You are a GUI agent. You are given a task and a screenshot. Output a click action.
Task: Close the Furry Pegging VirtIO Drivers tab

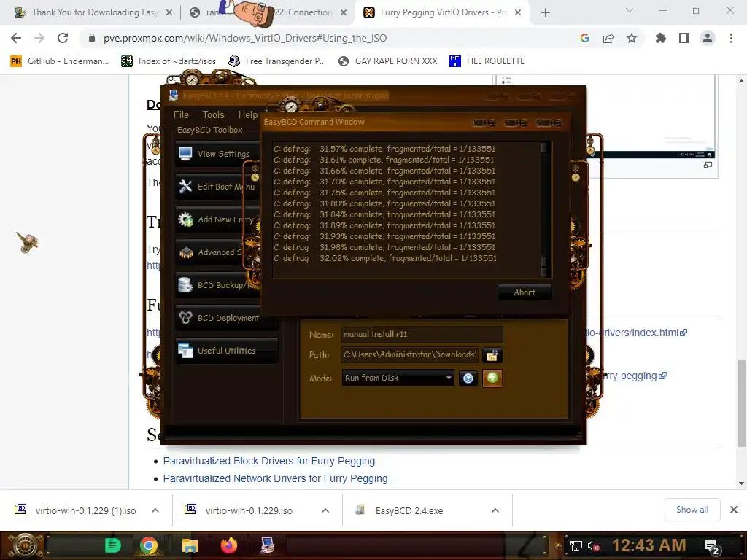[519, 13]
